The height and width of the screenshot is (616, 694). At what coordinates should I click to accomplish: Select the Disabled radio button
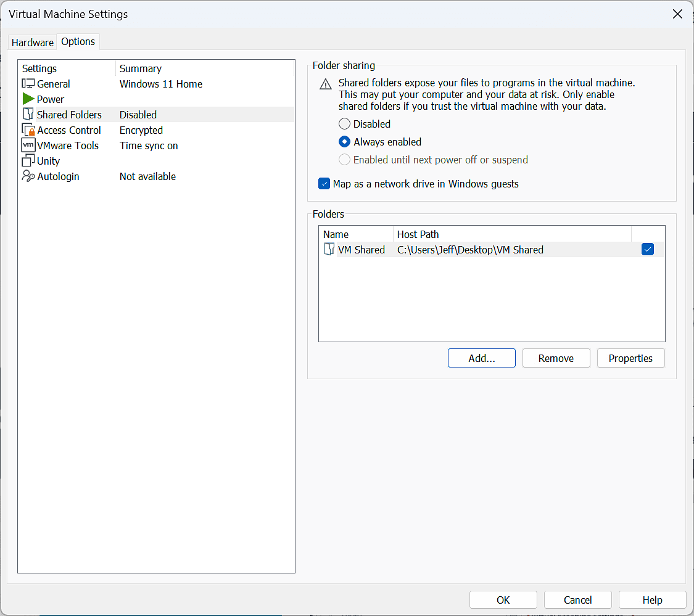point(345,124)
